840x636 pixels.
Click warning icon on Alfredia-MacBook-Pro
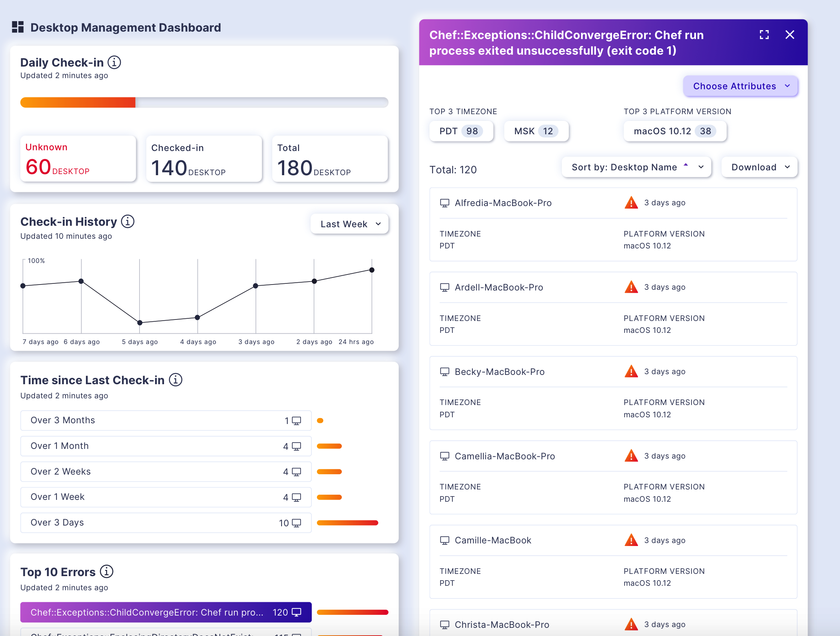631,203
